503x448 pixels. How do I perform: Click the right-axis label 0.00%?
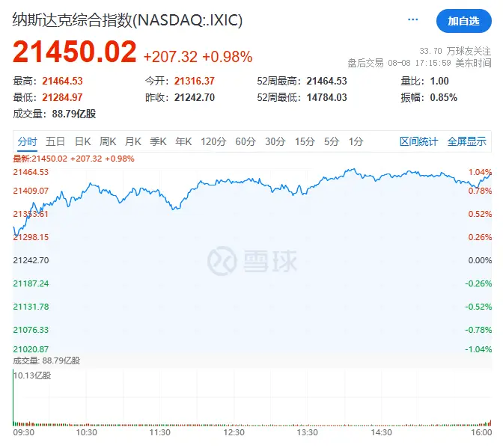[480, 260]
